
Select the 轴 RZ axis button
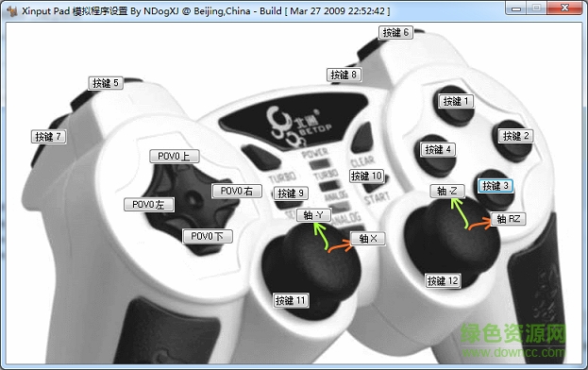(x=508, y=219)
